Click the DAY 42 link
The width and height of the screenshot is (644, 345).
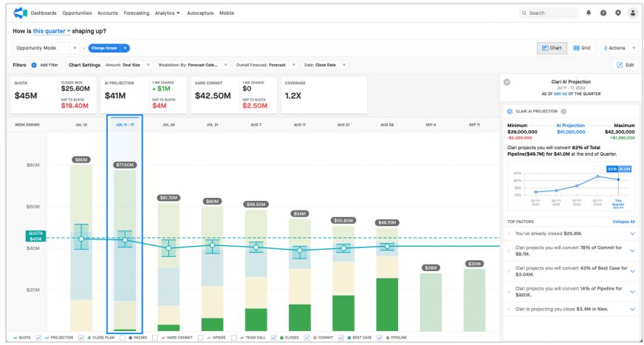coord(561,94)
